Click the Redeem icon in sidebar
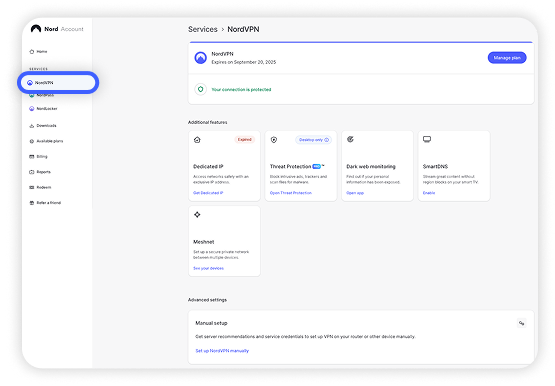Viewport: 555px width, 386px height. pos(32,187)
